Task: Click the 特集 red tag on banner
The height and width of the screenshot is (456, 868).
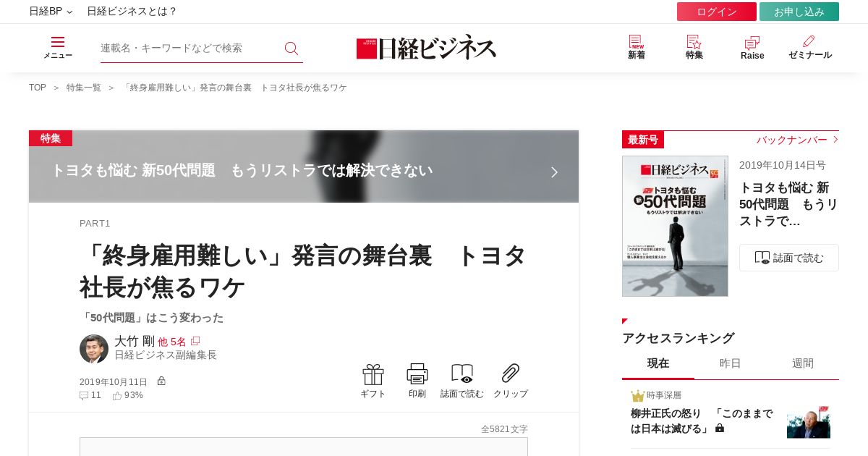Action: [51, 138]
